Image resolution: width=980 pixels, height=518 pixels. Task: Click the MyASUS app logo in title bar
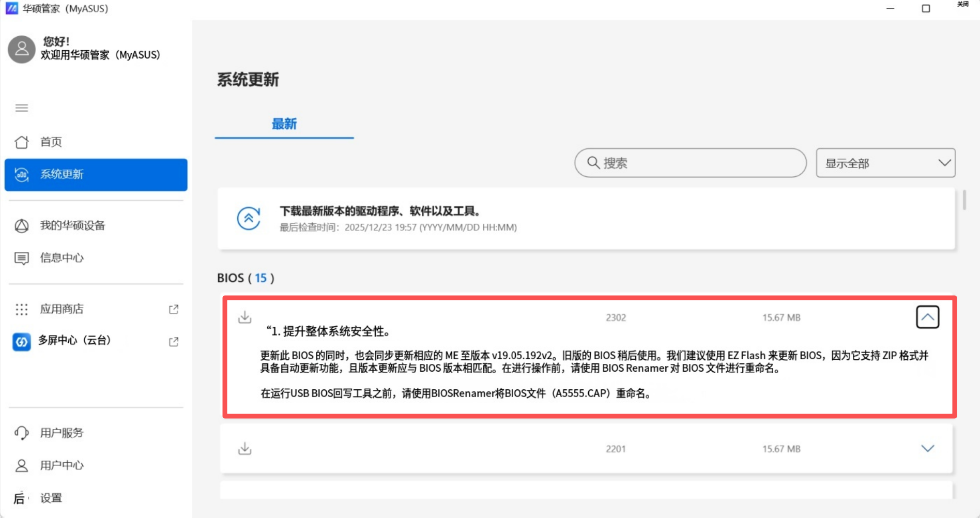[11, 8]
